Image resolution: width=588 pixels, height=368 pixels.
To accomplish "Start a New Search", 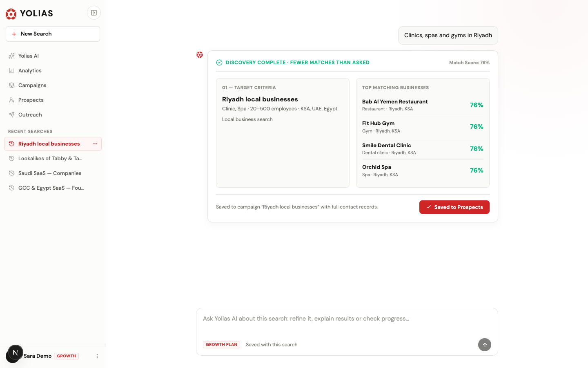I will coord(53,34).
